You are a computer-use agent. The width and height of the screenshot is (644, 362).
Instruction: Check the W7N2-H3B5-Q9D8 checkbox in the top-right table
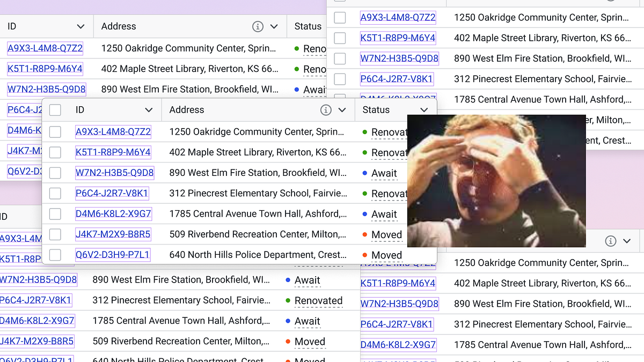click(x=340, y=58)
